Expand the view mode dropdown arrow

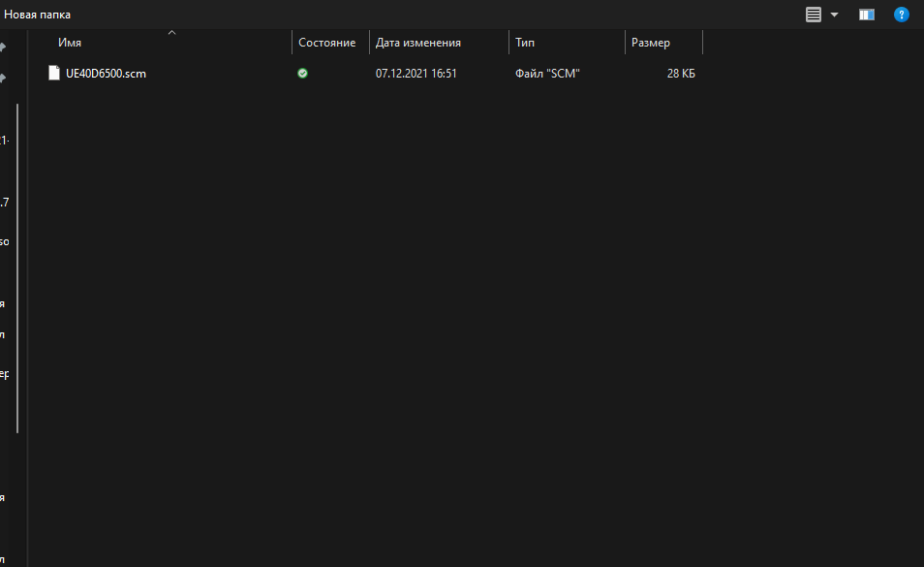pyautogui.click(x=834, y=15)
